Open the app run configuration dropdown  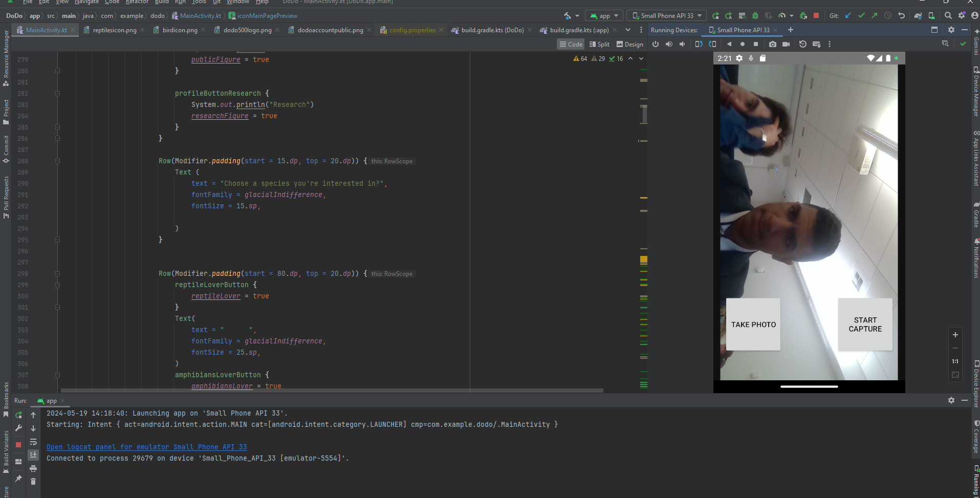604,16
